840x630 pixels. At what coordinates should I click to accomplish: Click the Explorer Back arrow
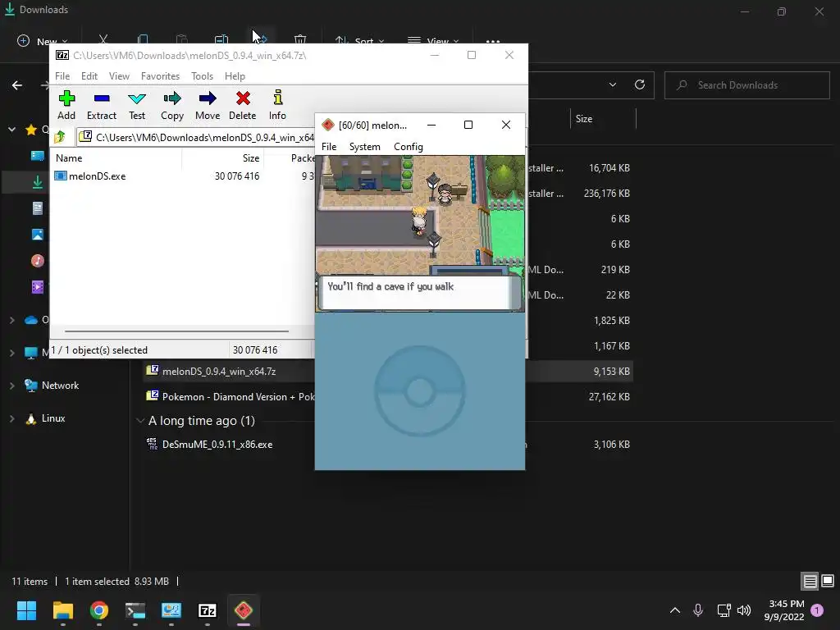click(x=17, y=85)
